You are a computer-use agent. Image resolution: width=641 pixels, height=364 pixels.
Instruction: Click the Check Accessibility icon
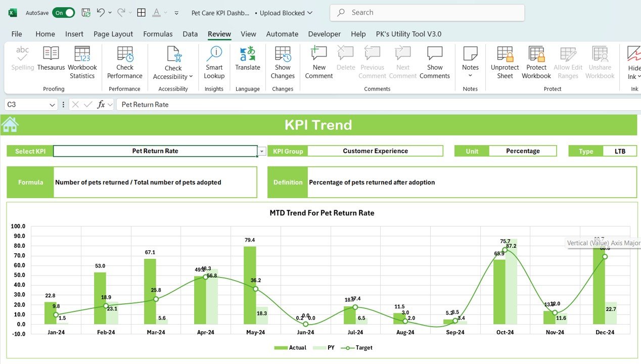[173, 54]
